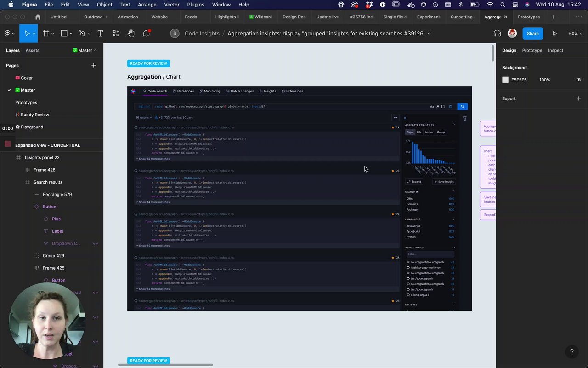Open the Move tool options dropdown

[x=34, y=34]
